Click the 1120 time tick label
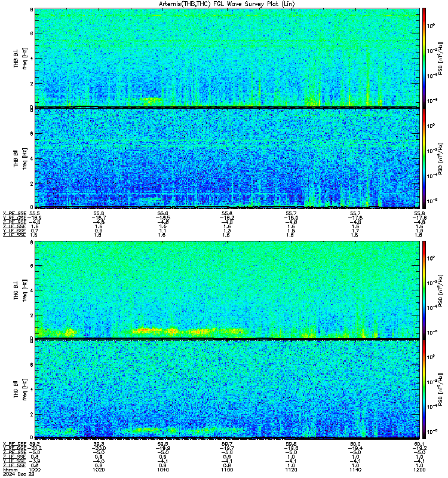Screen dimensions: 448x478 (291, 470)
